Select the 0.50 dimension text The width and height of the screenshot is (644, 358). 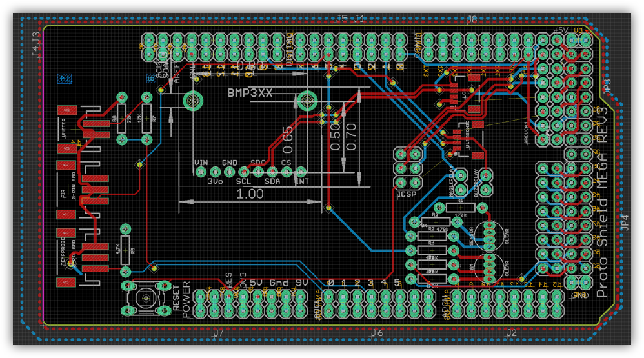pyautogui.click(x=336, y=137)
